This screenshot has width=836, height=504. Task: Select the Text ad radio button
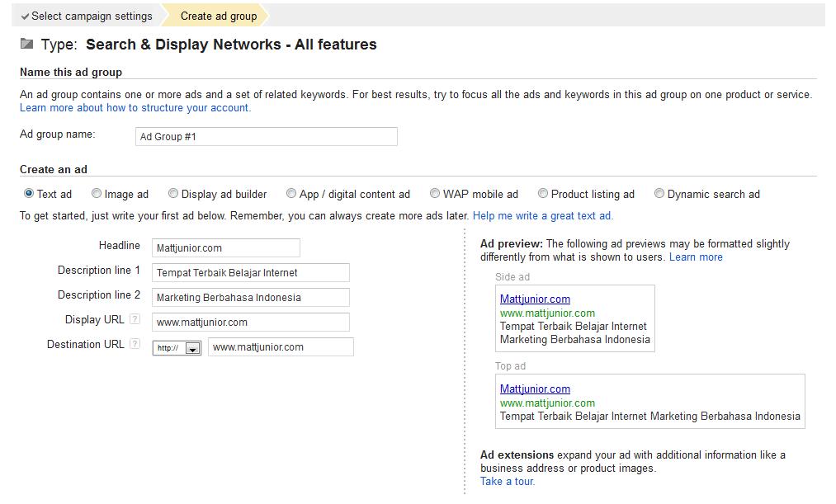29,193
